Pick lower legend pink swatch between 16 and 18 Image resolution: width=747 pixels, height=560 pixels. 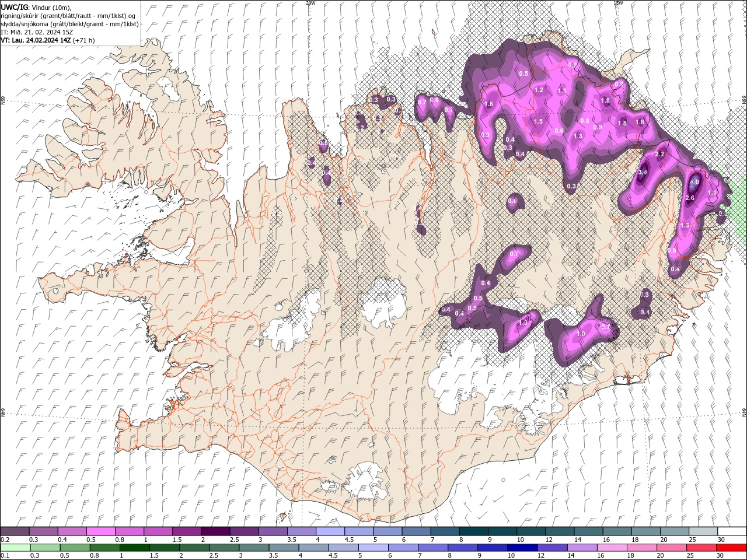[x=613, y=548]
